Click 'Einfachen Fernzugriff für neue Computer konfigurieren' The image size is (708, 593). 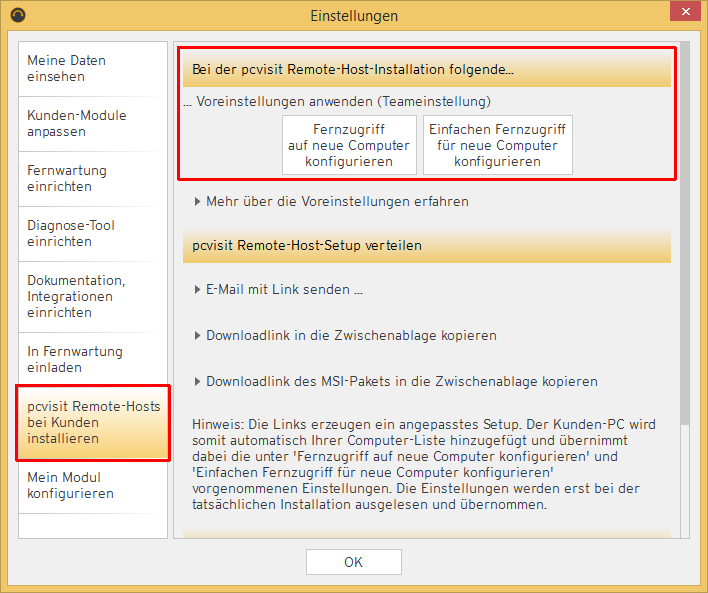[x=498, y=146]
